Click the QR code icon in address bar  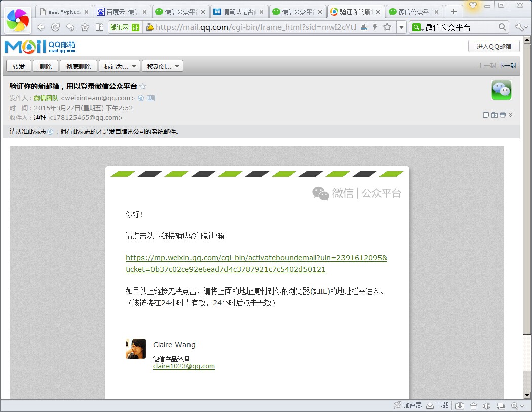(x=364, y=27)
